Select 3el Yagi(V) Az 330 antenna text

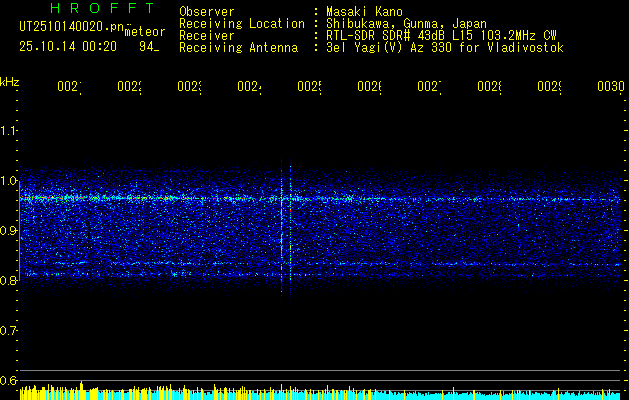click(x=445, y=48)
